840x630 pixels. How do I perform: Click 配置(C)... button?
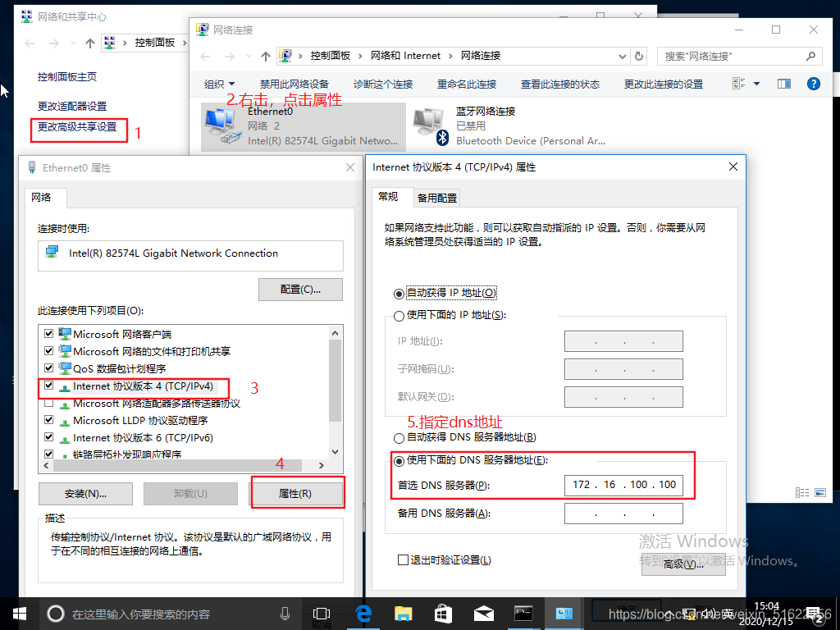pos(300,290)
